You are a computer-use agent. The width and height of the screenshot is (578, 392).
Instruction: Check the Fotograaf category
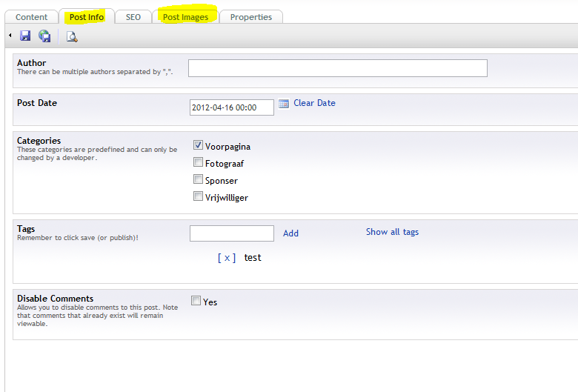tap(198, 162)
